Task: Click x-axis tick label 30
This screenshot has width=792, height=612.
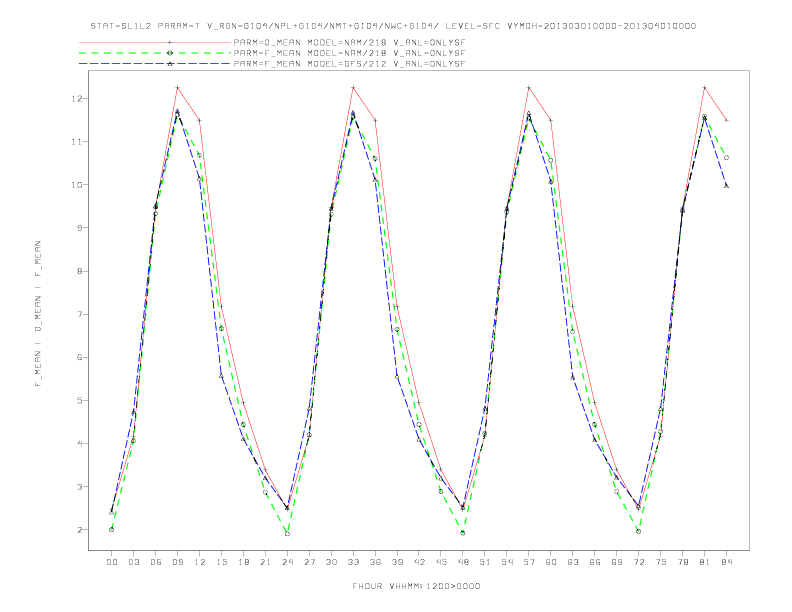Action: coord(331,562)
